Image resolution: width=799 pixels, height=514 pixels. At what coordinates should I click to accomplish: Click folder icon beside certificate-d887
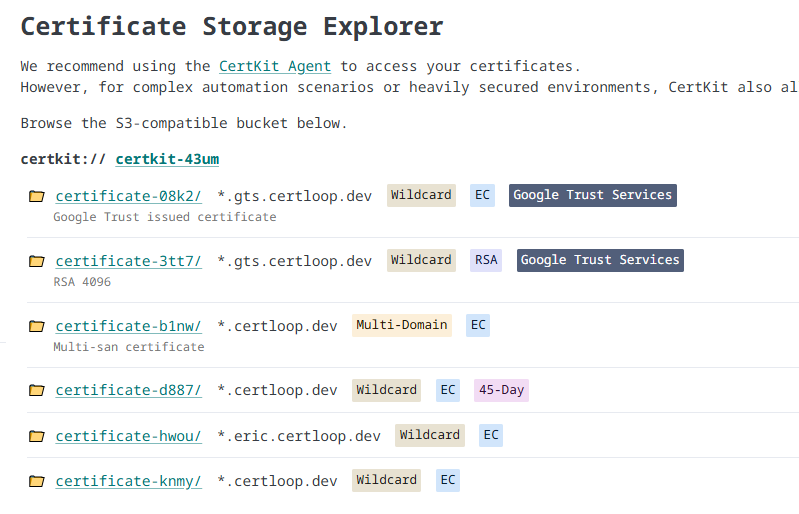coord(36,390)
